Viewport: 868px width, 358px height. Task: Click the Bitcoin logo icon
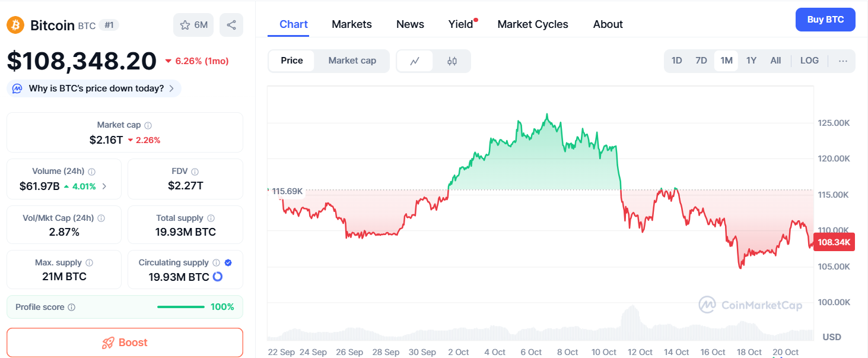point(15,25)
